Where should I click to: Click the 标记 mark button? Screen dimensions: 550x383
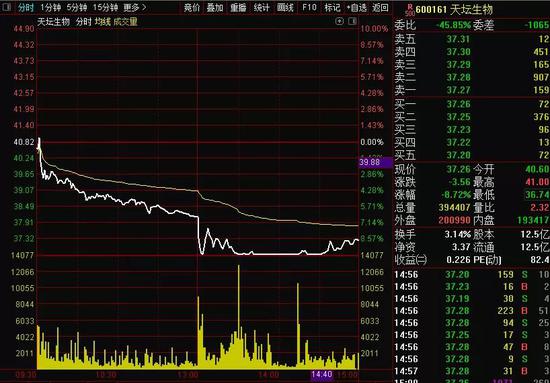[332, 8]
